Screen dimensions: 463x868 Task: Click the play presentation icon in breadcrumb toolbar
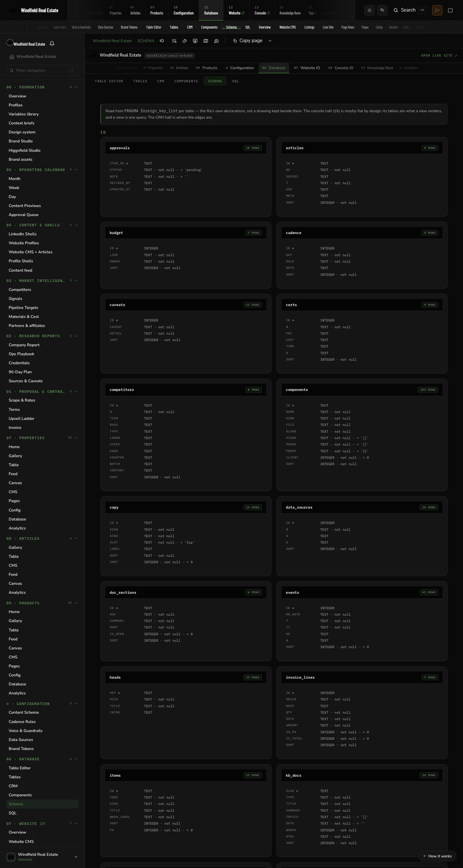pos(195,41)
